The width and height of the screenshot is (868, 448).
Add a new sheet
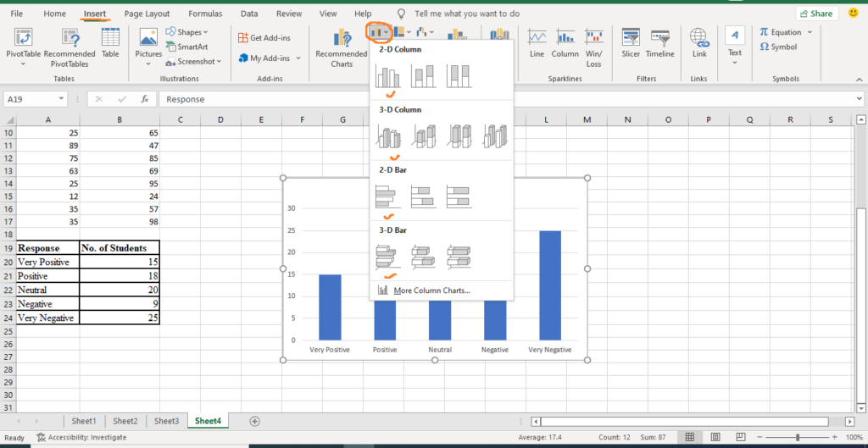(254, 421)
